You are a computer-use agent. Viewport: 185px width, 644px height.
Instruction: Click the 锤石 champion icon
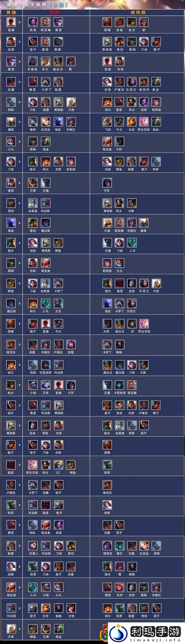120,546
